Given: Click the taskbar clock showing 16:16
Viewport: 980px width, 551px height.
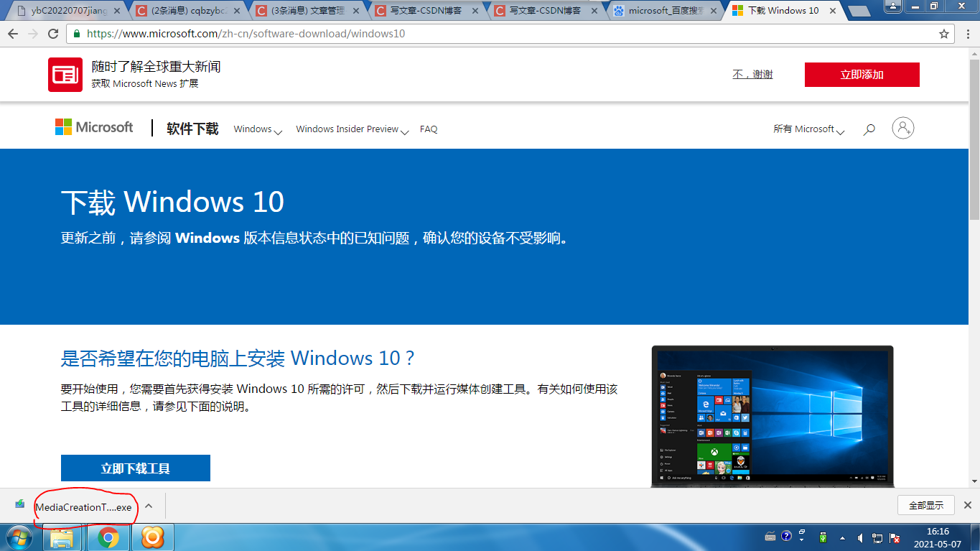Looking at the screenshot, I should 937,537.
